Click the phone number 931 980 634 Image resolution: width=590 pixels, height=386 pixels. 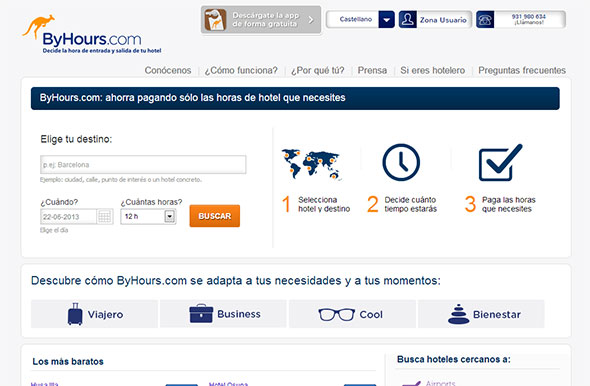[528, 17]
